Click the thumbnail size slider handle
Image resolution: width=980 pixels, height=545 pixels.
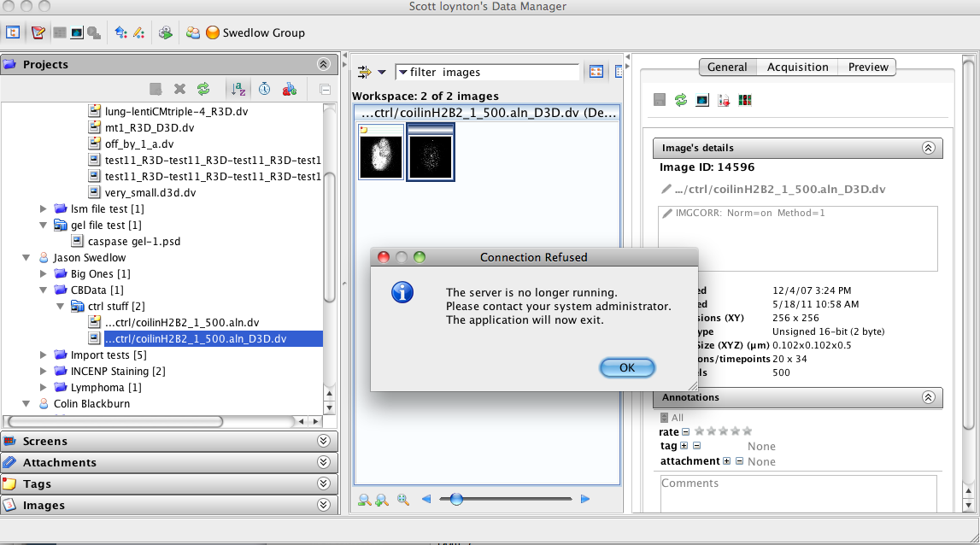point(456,499)
